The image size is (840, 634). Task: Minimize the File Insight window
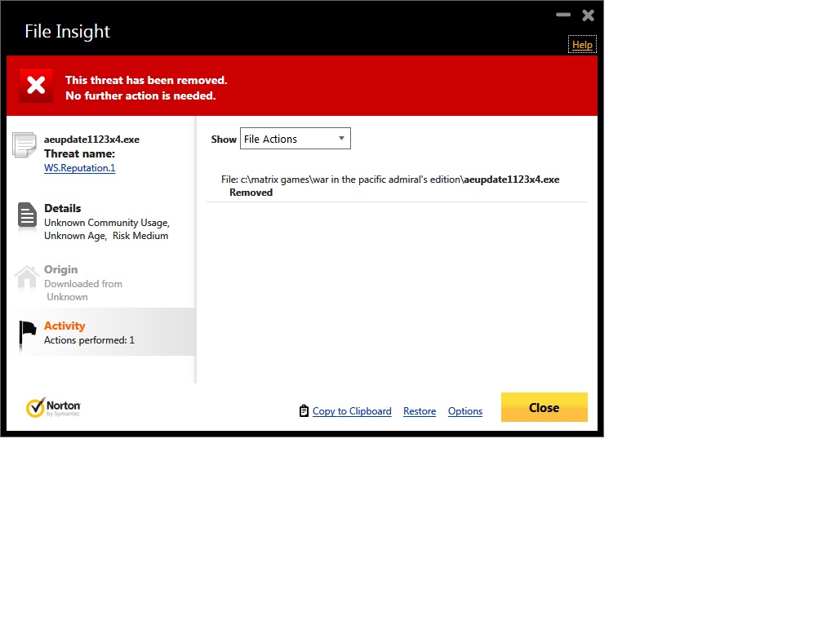point(563,15)
